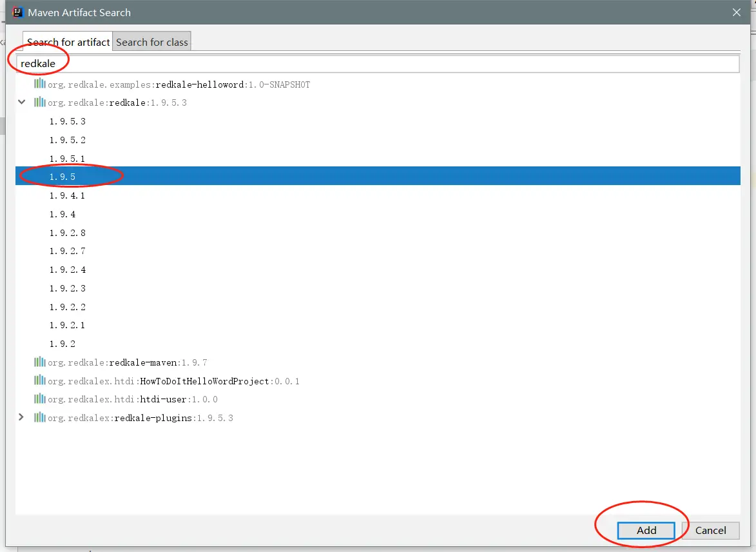This screenshot has width=756, height=552.
Task: Select org.redkalex.htdi:htdi-user:1.0.0
Action: coord(133,400)
